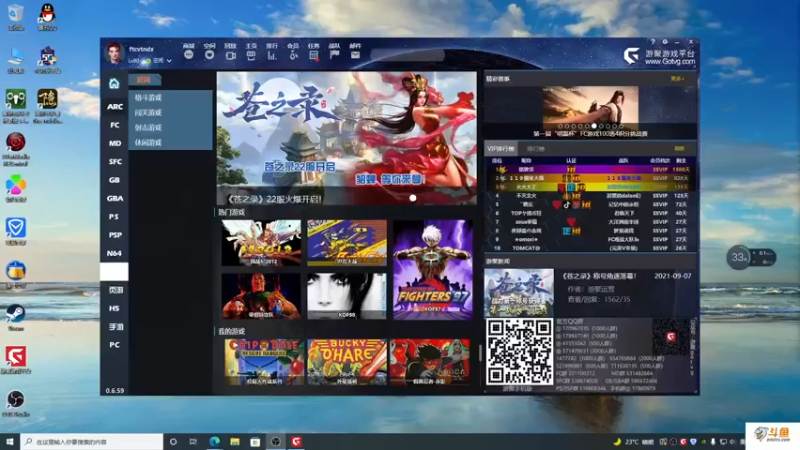800x450 pixels.
Task: Open the Chip 'n Dale game thumbnail
Action: tap(264, 362)
